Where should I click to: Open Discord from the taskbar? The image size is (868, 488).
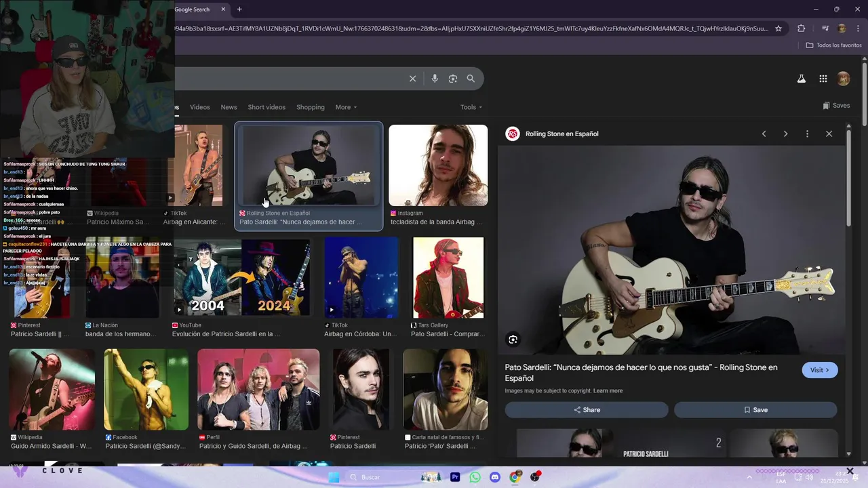tap(495, 477)
